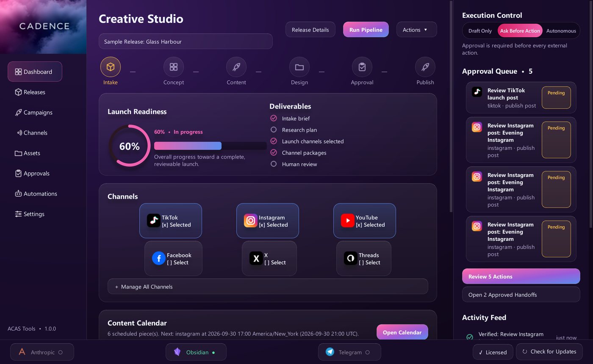593x364 pixels.
Task: Click the 60% circular readiness gauge
Action: coord(129,146)
